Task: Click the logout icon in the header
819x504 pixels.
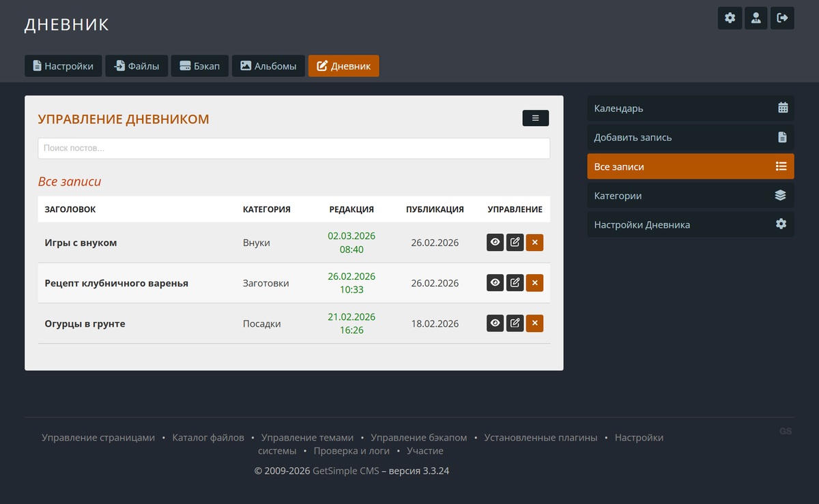Action: click(x=782, y=18)
